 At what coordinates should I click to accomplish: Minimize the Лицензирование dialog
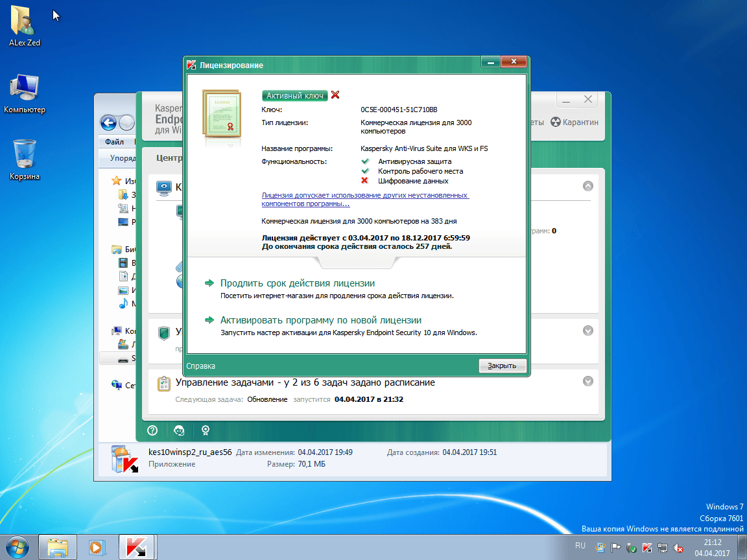(490, 62)
